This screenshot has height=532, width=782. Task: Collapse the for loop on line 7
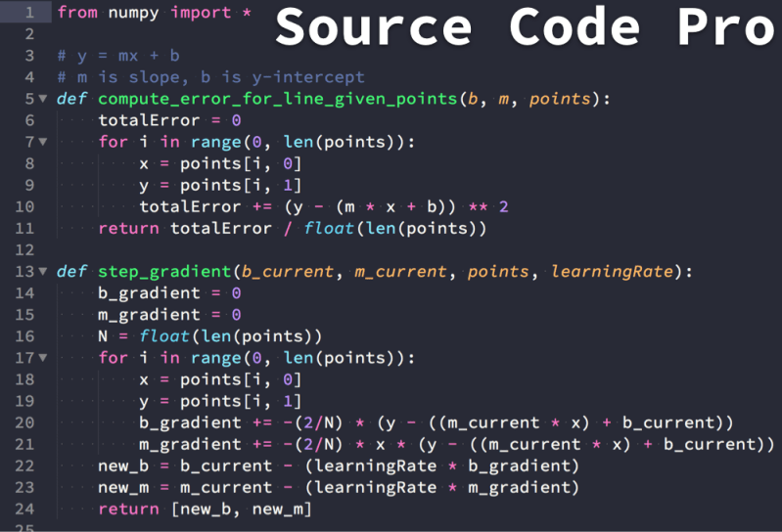click(43, 142)
